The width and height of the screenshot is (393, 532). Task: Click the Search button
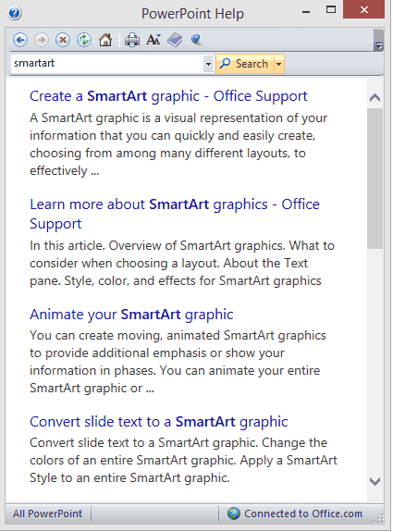(245, 64)
